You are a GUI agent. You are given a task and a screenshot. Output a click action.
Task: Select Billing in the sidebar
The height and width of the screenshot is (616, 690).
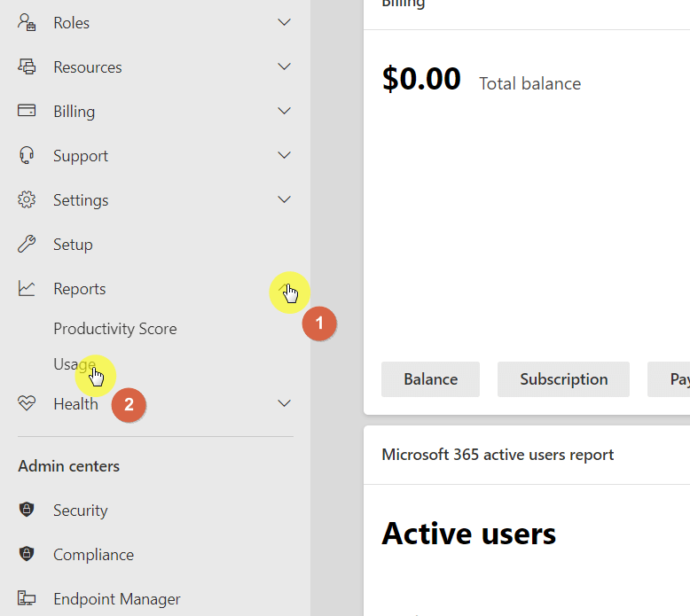point(74,112)
